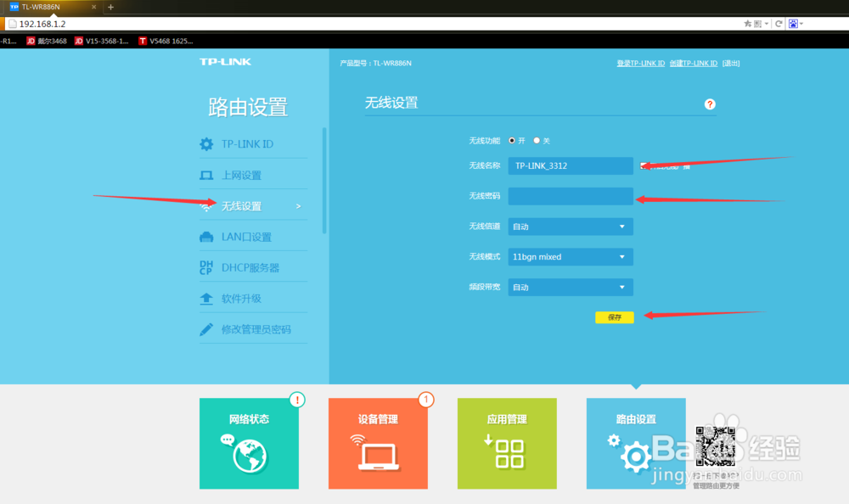Open the 无线信道 dropdown
The width and height of the screenshot is (849, 504).
point(571,227)
